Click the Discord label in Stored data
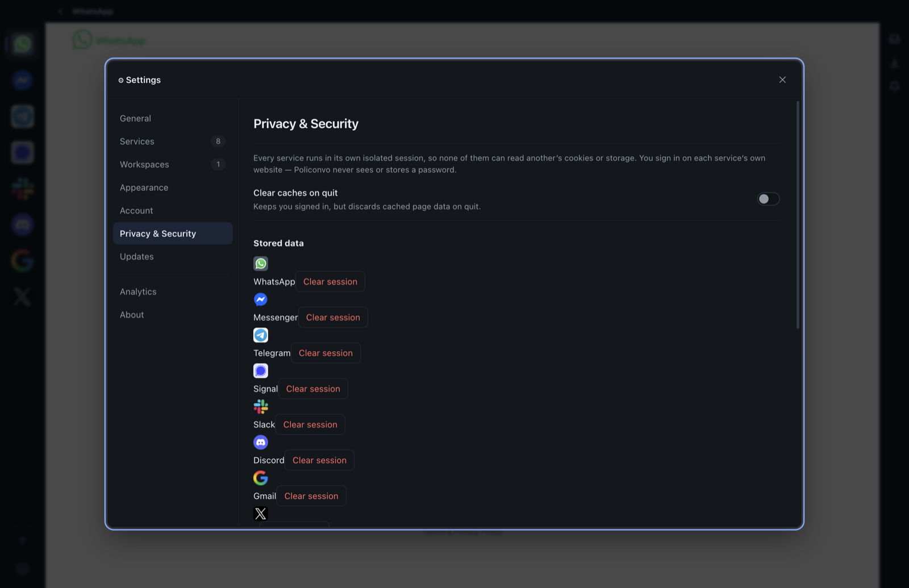909x588 pixels. 269,461
